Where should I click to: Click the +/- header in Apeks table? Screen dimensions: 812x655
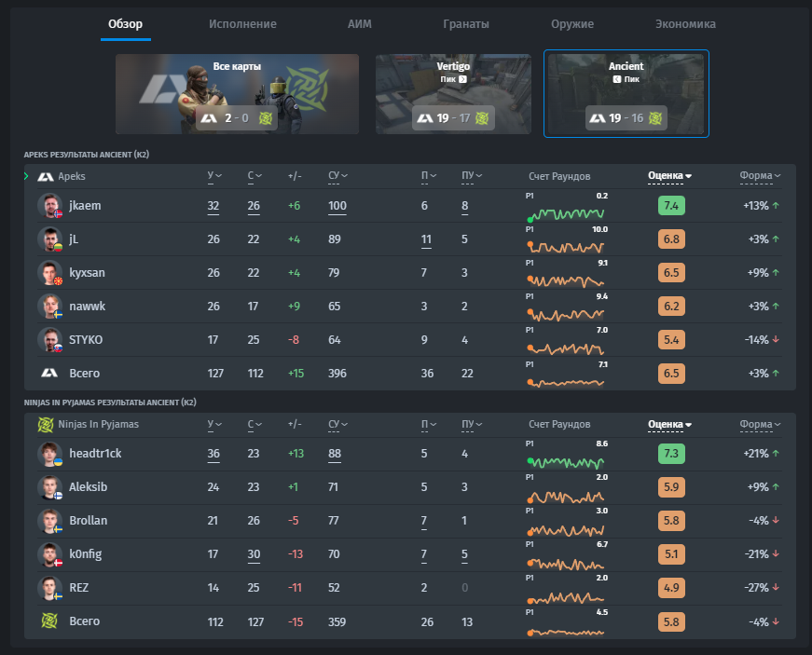coord(295,176)
